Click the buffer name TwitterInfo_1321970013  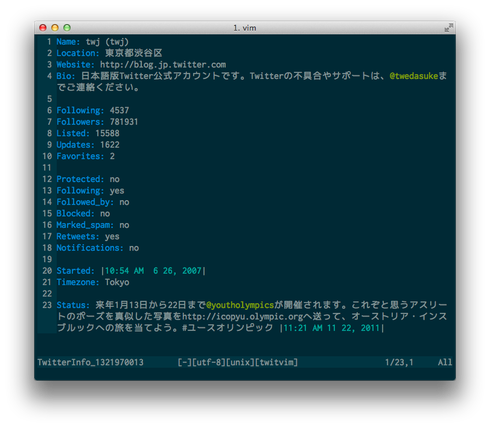(x=90, y=362)
